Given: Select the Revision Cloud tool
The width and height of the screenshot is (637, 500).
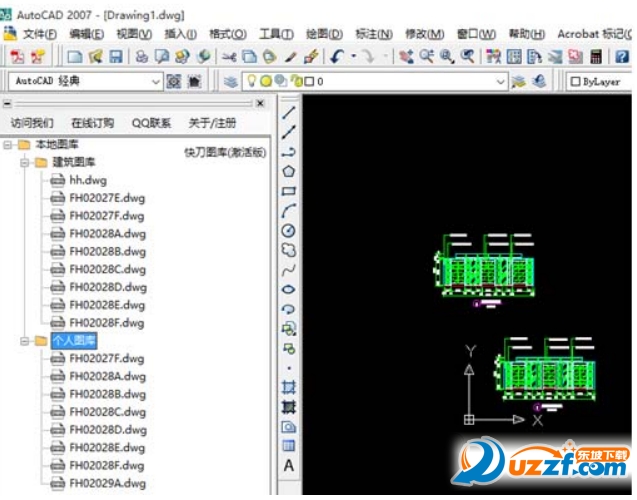Looking at the screenshot, I should coord(289,250).
